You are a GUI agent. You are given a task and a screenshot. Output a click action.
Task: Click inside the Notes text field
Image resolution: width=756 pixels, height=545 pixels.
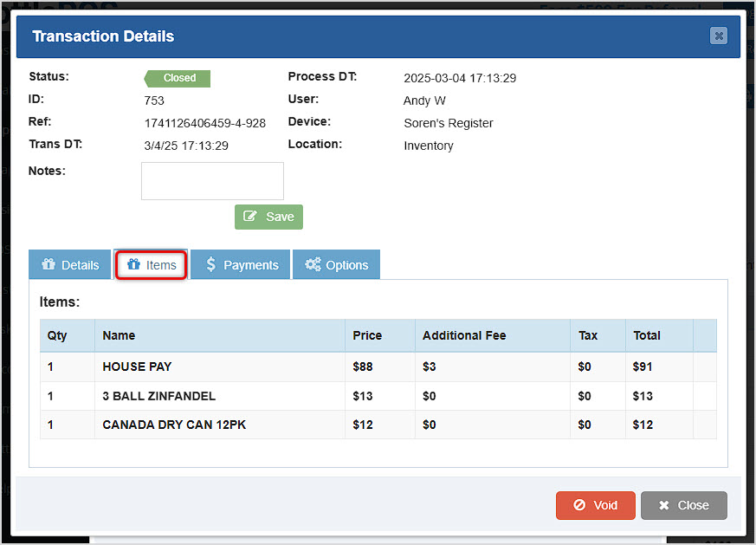(x=211, y=180)
